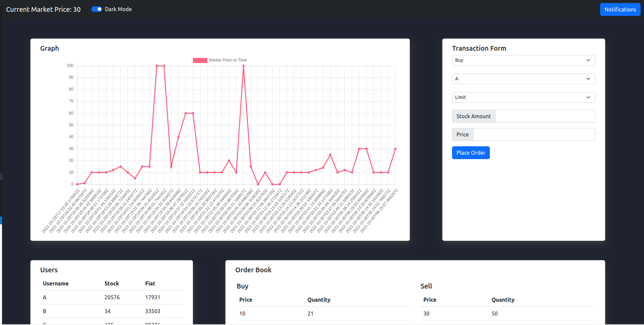The width and height of the screenshot is (644, 325).
Task: Click the Price input field
Action: pyautogui.click(x=534, y=134)
